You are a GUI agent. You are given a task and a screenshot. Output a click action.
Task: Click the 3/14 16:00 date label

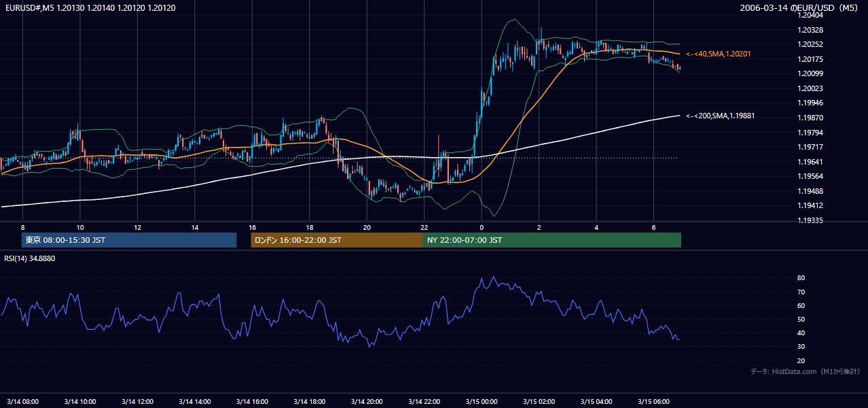click(252, 402)
